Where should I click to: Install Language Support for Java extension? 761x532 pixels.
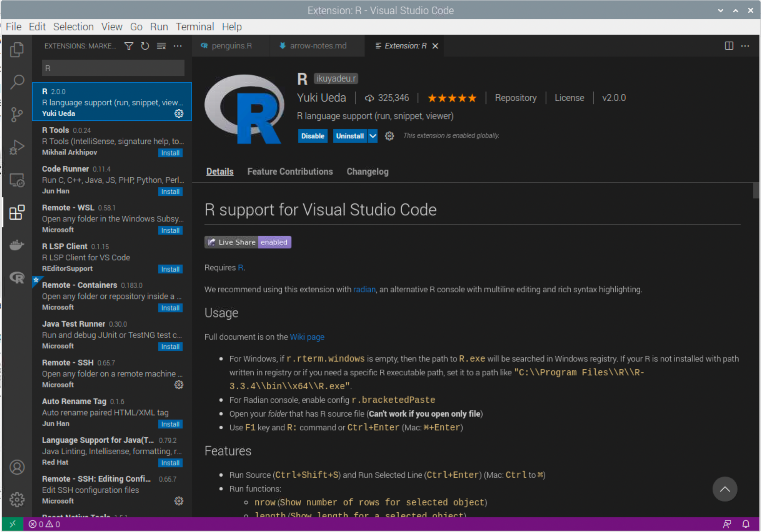[170, 463]
